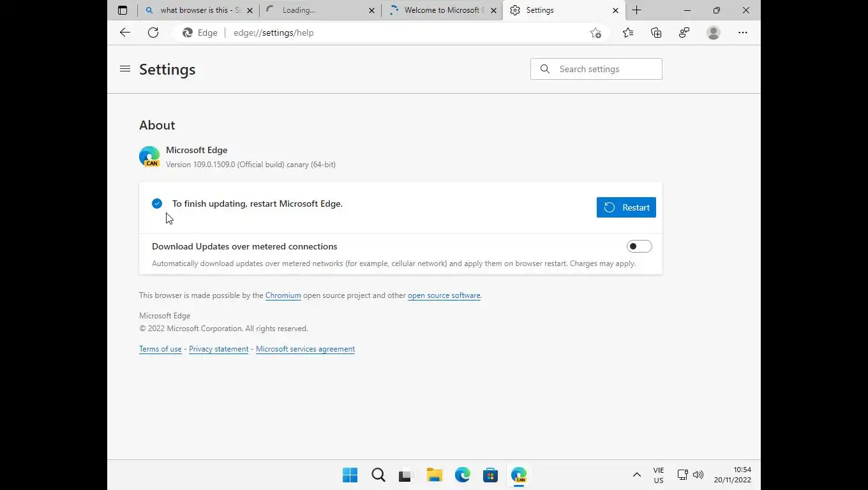Image resolution: width=868 pixels, height=490 pixels.
Task: Click the Search settings input field
Action: 596,69
